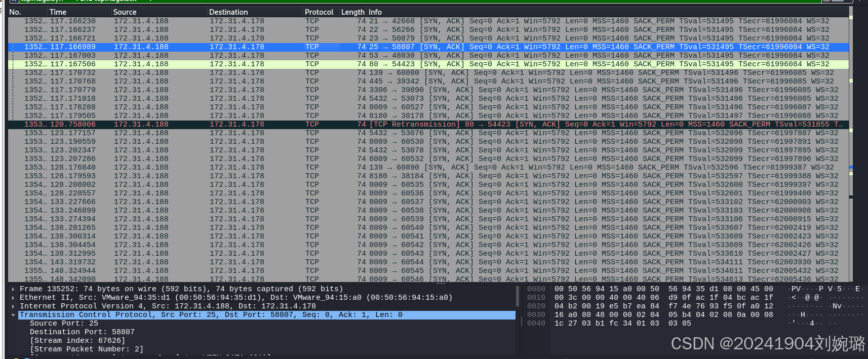
Task: Select packet with port 8009 → 60541
Action: [428, 236]
